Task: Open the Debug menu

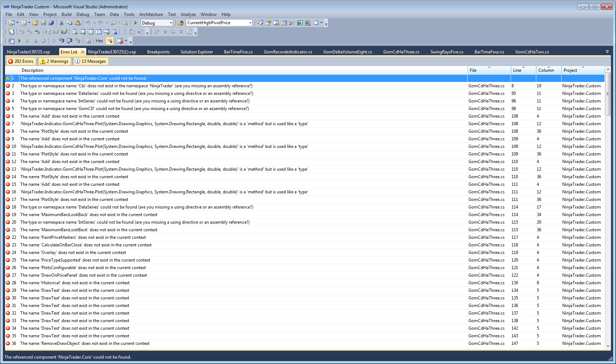Action: pos(83,14)
